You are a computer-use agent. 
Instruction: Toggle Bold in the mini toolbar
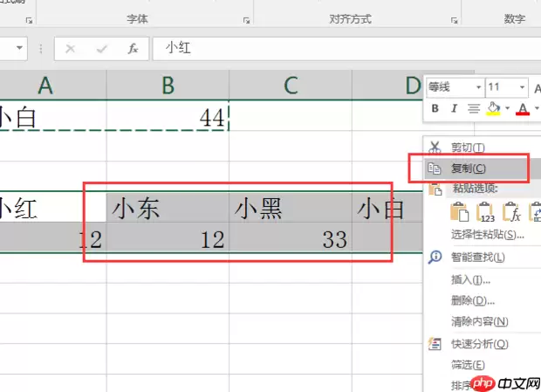click(435, 108)
